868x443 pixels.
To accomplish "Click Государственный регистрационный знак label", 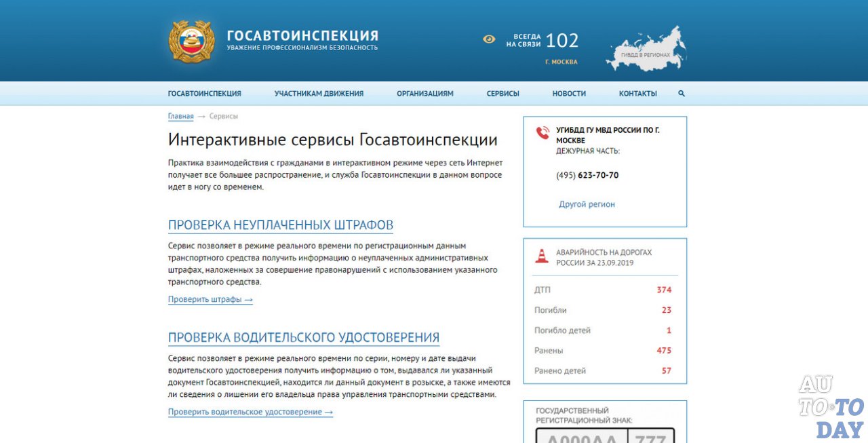I will click(584, 416).
